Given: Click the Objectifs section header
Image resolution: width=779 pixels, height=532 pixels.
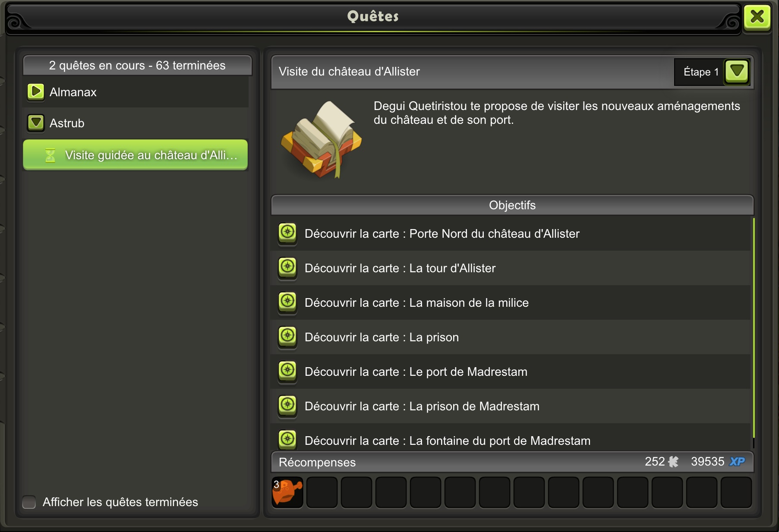Looking at the screenshot, I should 512,205.
